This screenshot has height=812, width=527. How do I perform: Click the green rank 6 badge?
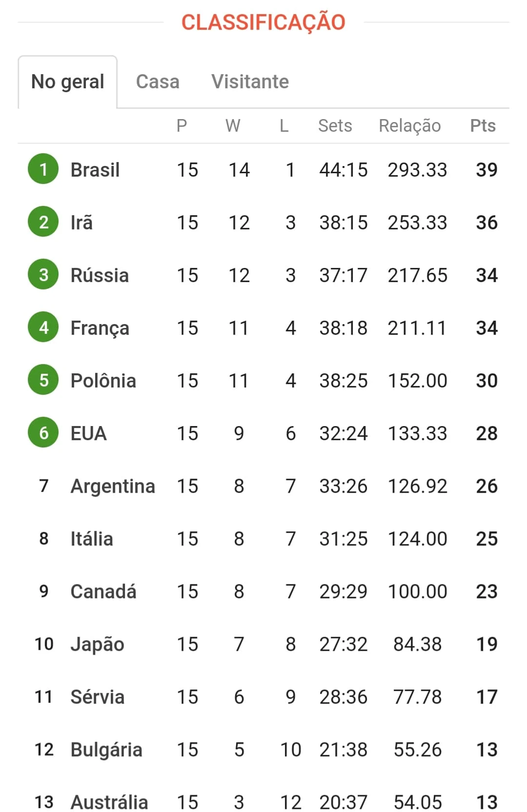tap(43, 432)
